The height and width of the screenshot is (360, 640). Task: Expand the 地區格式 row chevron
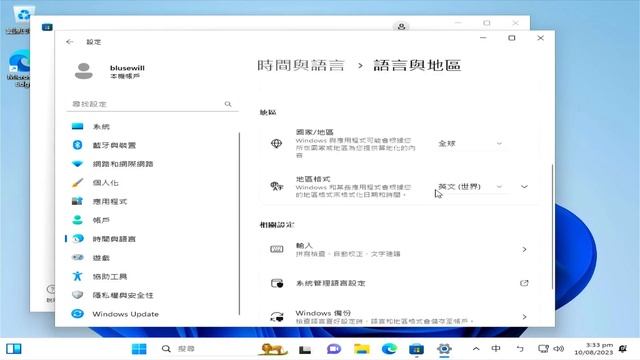[x=524, y=187]
